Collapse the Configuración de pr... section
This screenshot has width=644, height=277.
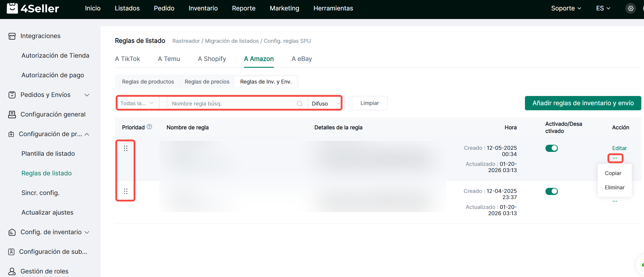point(87,134)
